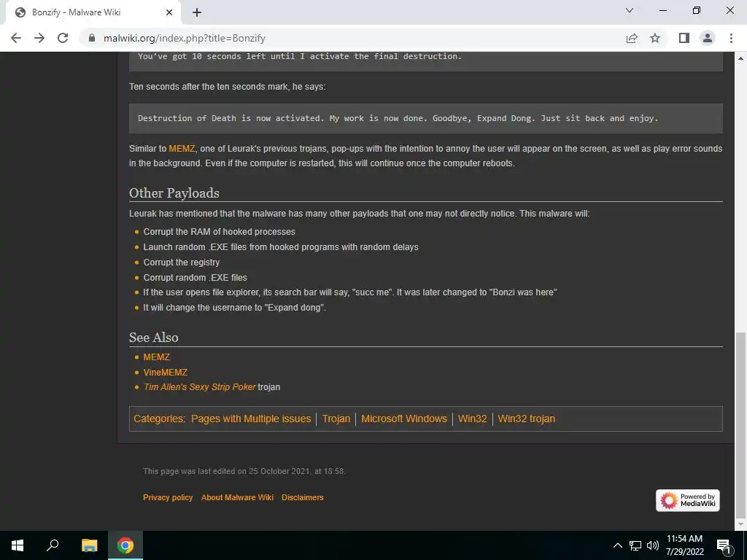Click 'Ten seconds after the ten seconds mark' text
This screenshot has height=560, width=747.
tap(228, 87)
